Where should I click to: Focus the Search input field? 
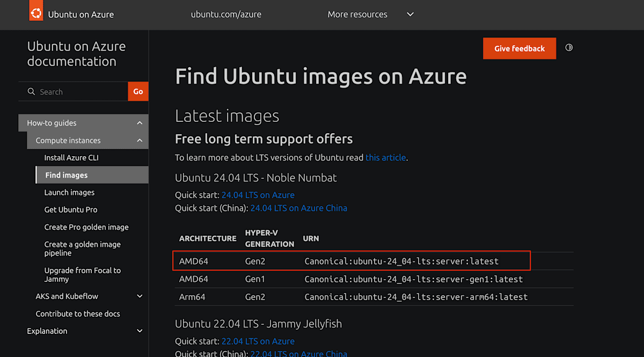(x=73, y=92)
